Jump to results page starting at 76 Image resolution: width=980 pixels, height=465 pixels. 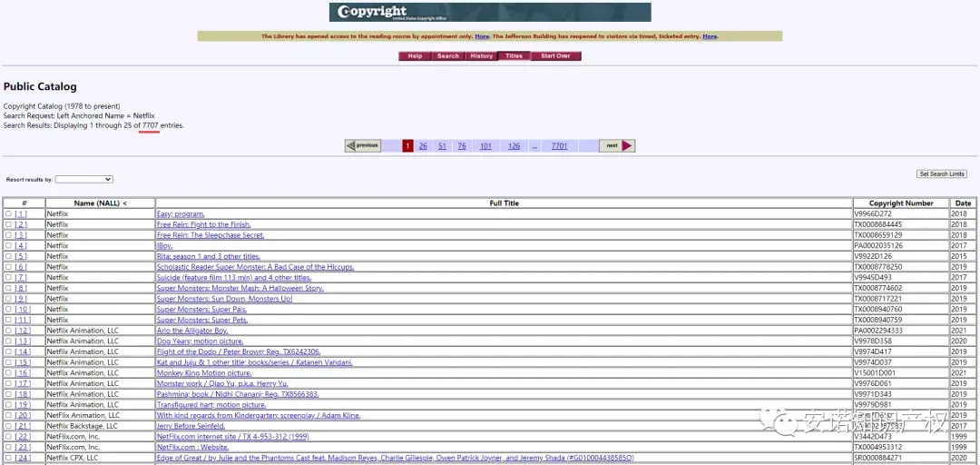click(462, 146)
